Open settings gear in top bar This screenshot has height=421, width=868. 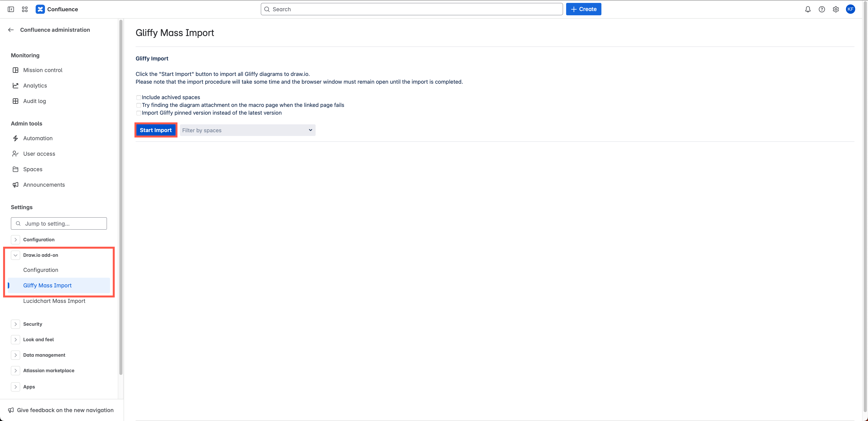(836, 9)
